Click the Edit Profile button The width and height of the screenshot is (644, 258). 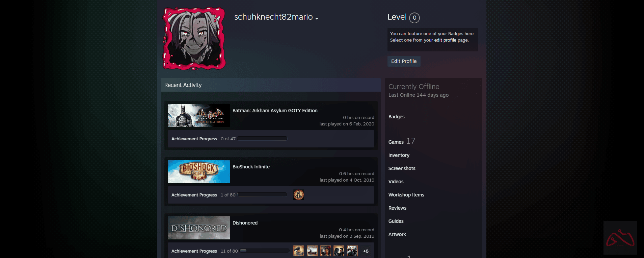coord(404,61)
